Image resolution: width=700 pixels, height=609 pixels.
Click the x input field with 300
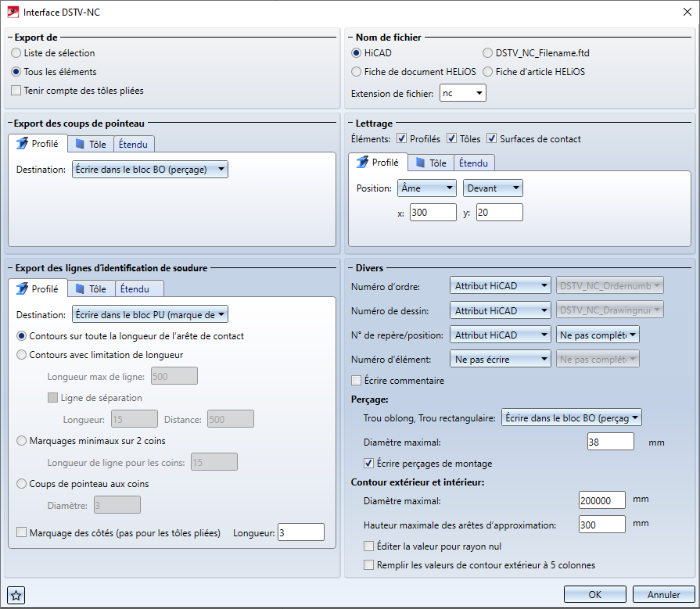[x=433, y=213]
